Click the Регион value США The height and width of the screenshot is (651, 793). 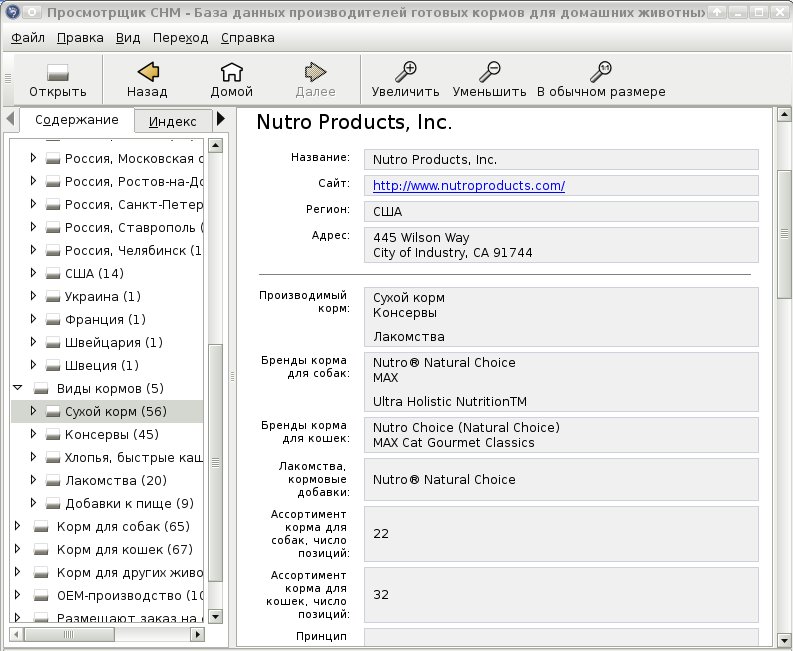387,211
